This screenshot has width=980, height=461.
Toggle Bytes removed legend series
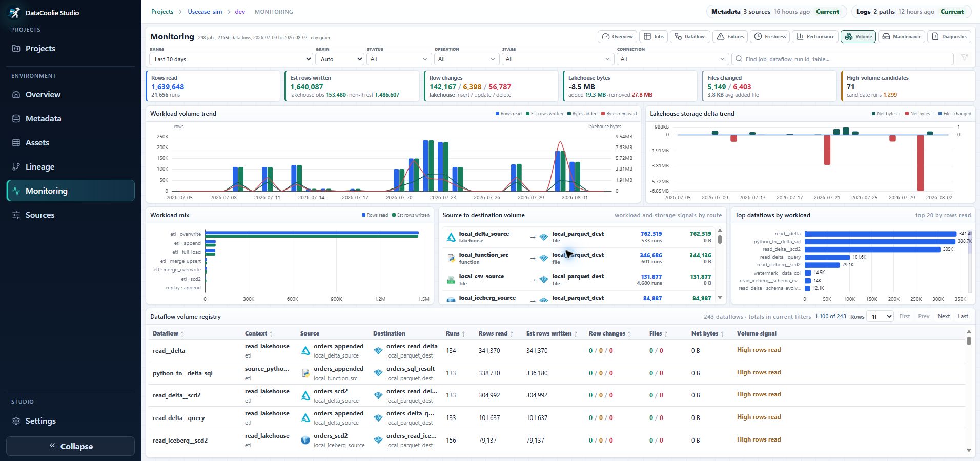pos(619,114)
